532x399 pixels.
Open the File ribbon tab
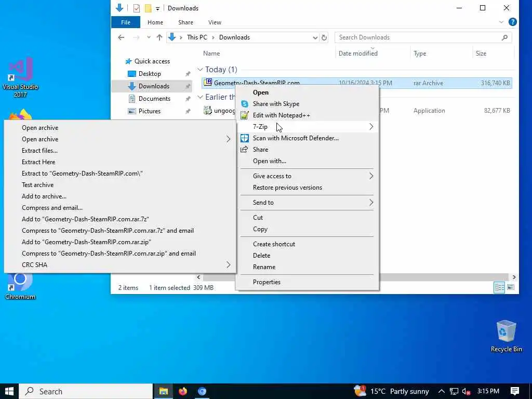coord(126,22)
